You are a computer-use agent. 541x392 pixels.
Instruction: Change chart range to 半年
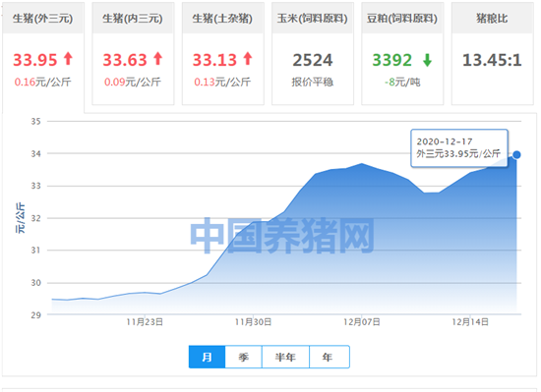285,357
